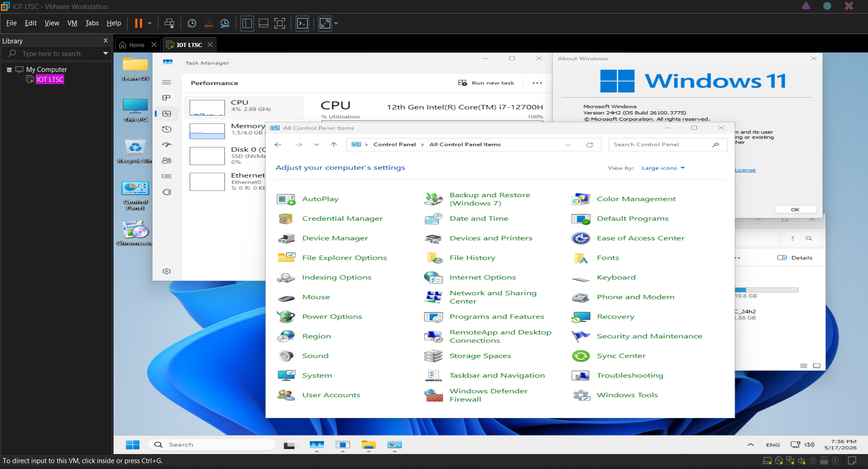Open the VMware console view icon
Screen dimensions: 868x469
tap(302, 23)
